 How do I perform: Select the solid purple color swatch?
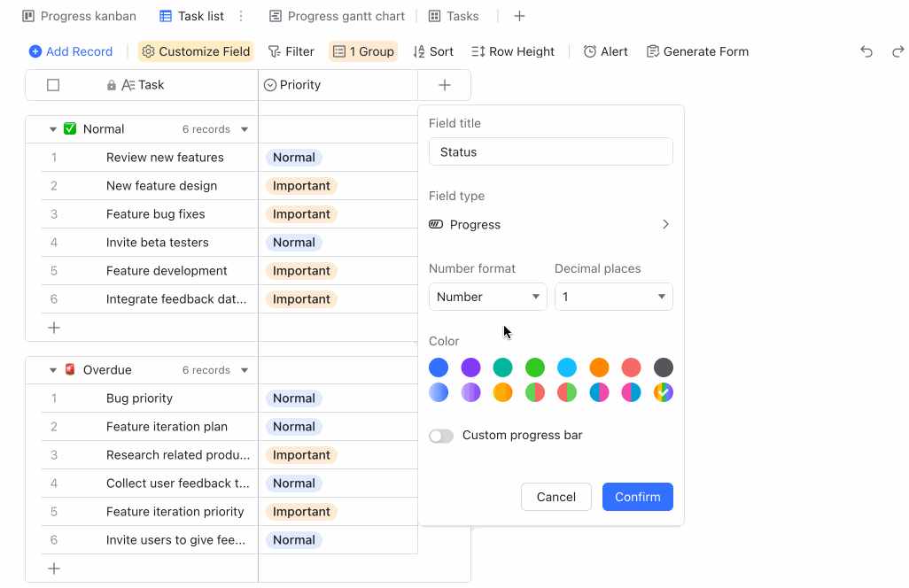coord(470,367)
